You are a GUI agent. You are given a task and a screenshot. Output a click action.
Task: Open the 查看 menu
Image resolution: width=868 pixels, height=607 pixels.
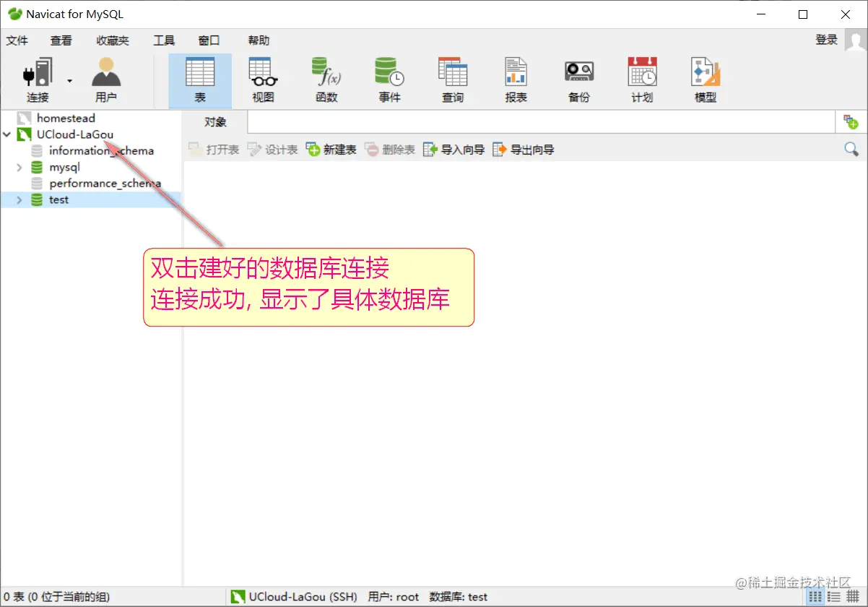[61, 40]
